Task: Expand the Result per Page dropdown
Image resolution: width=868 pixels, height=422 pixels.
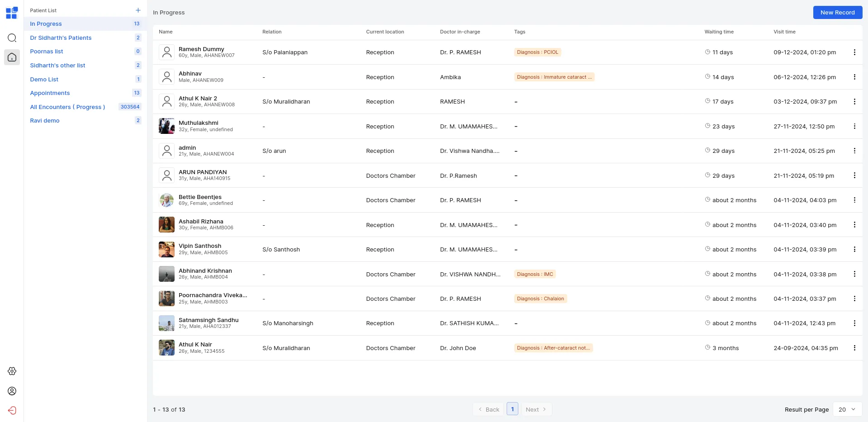Action: 845,409
